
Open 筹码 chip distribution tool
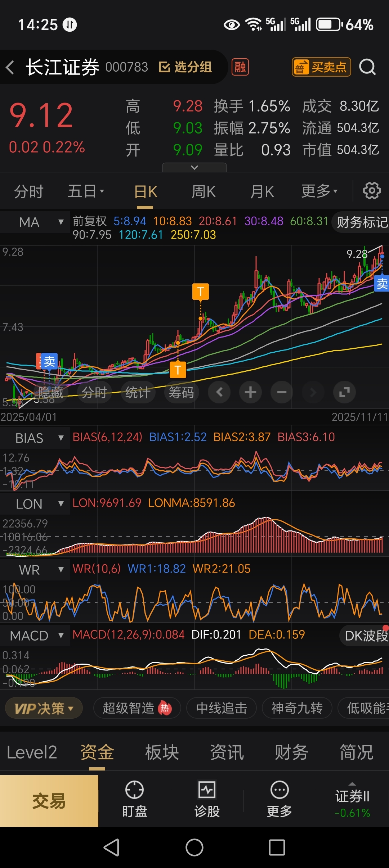(182, 392)
